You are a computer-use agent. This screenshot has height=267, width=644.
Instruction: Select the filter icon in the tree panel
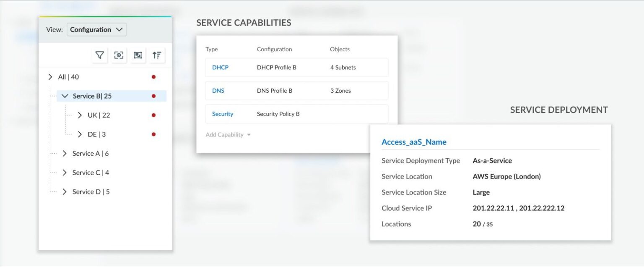point(99,55)
